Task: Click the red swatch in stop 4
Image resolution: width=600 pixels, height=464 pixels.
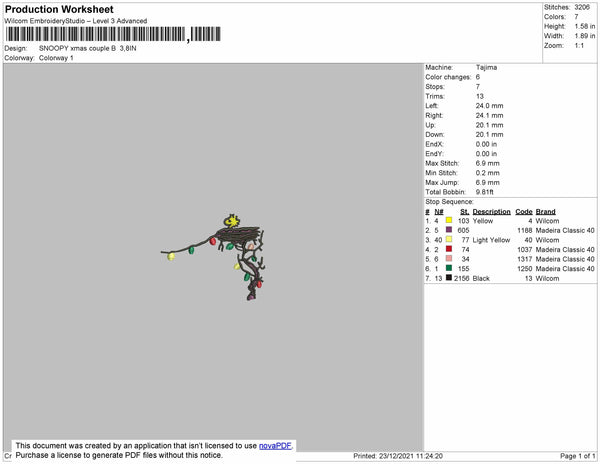Action: 449,249
